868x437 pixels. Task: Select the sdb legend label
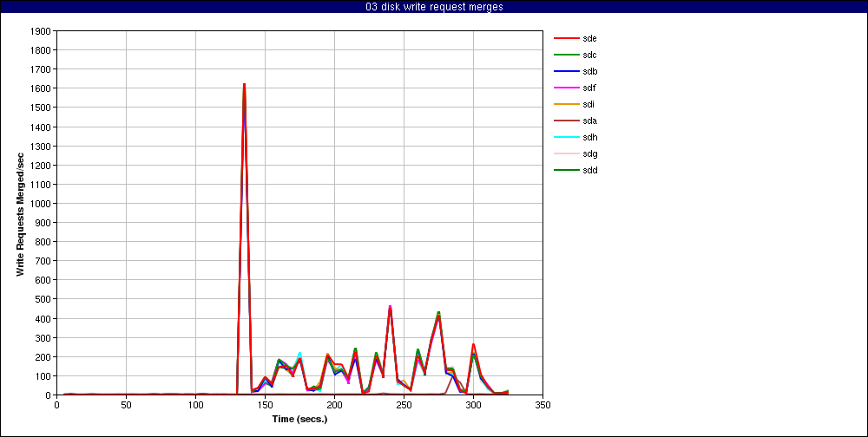click(589, 71)
